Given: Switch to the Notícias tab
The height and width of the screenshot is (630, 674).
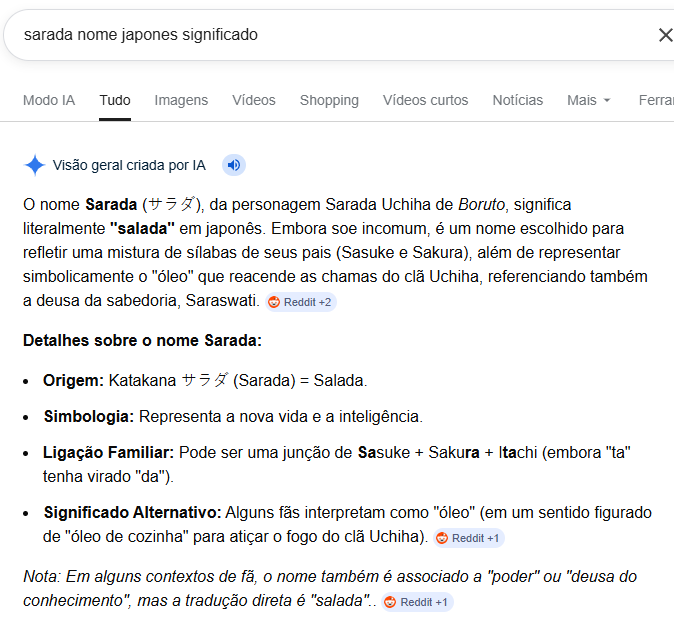Looking at the screenshot, I should tap(518, 100).
